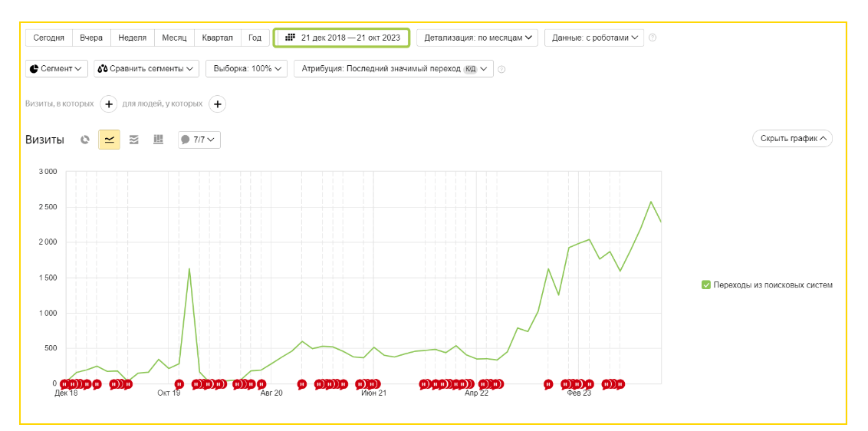Uncheck Переходы из поисковых систем legend
The height and width of the screenshot is (431, 868).
tap(705, 285)
